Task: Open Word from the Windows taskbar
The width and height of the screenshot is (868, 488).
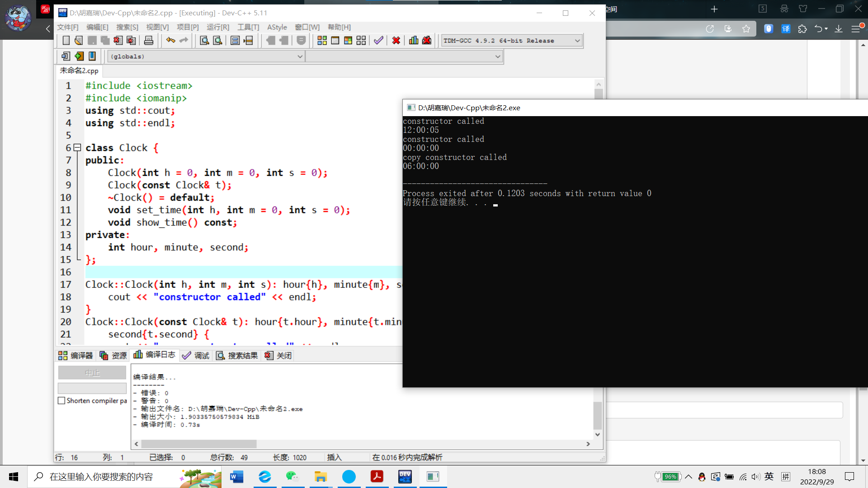Action: [x=236, y=477]
